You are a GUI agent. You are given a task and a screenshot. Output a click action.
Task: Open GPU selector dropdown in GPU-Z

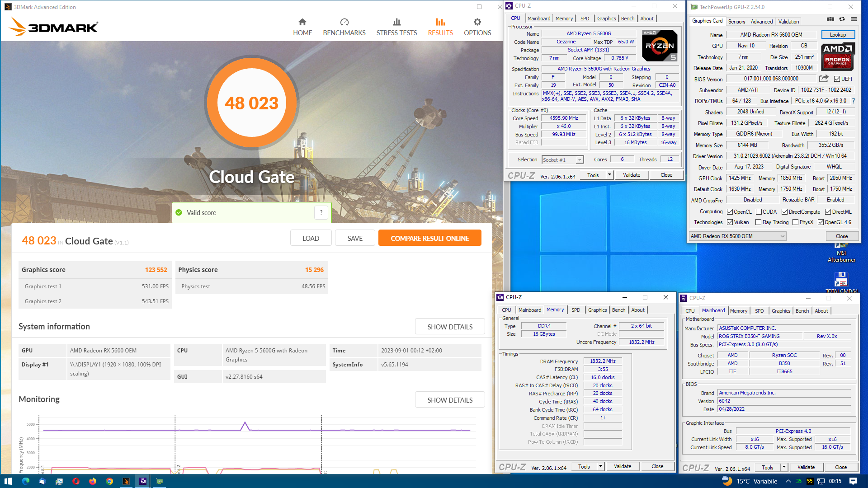[737, 236]
